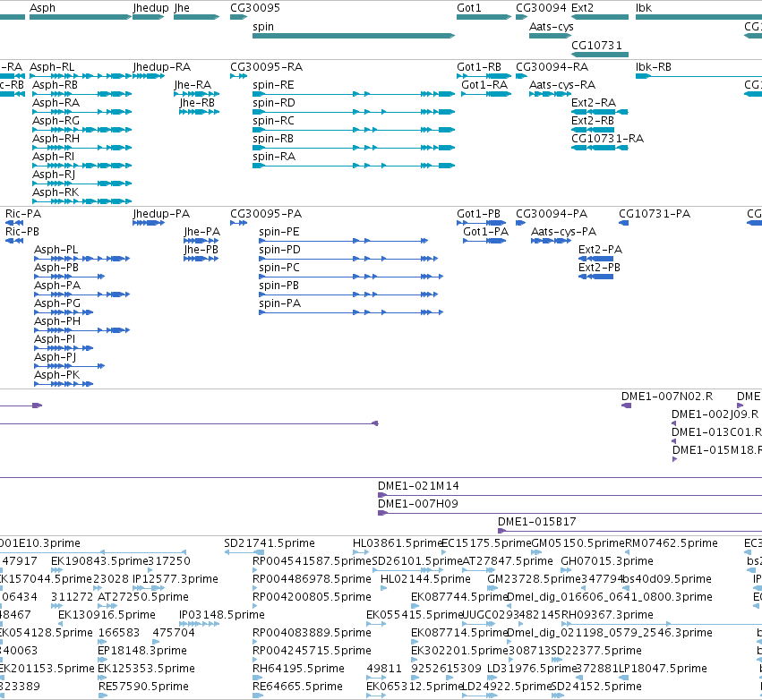Viewport: 762px width, 700px height.
Task: Click the Ibk gene label
Action: tap(644, 8)
